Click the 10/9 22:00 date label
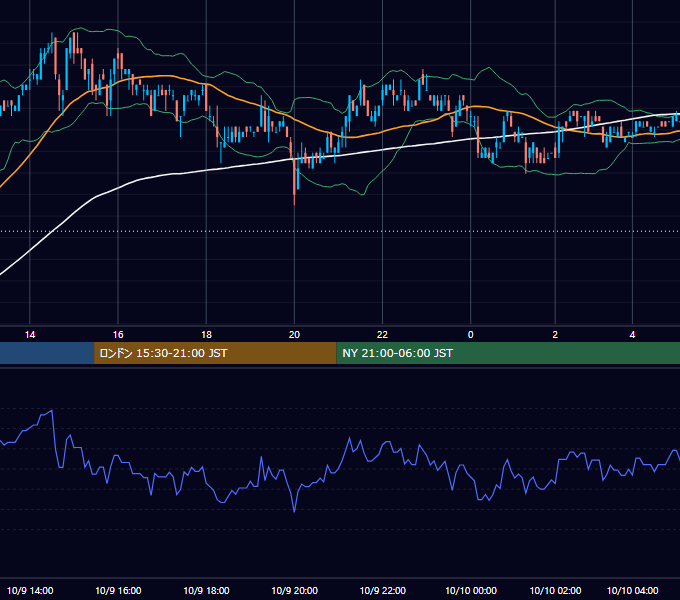The height and width of the screenshot is (600, 680). pyautogui.click(x=382, y=590)
